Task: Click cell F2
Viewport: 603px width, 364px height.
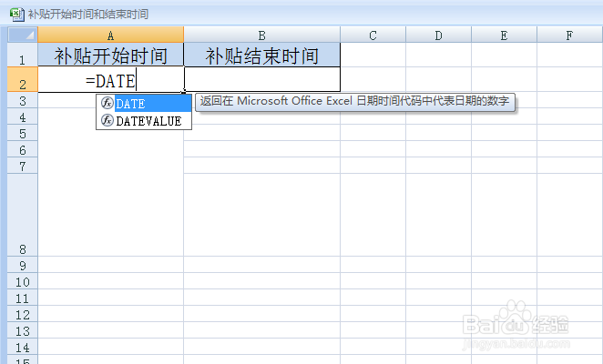Action: (570, 79)
